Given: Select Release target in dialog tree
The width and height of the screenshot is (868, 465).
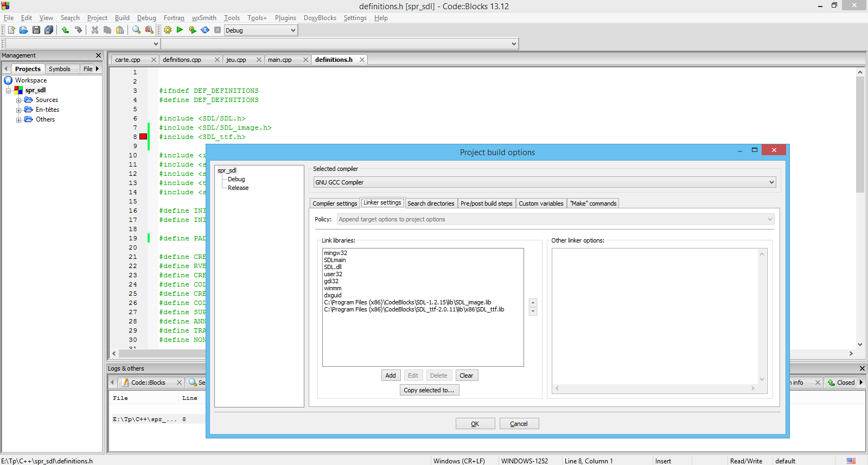Looking at the screenshot, I should [x=238, y=188].
